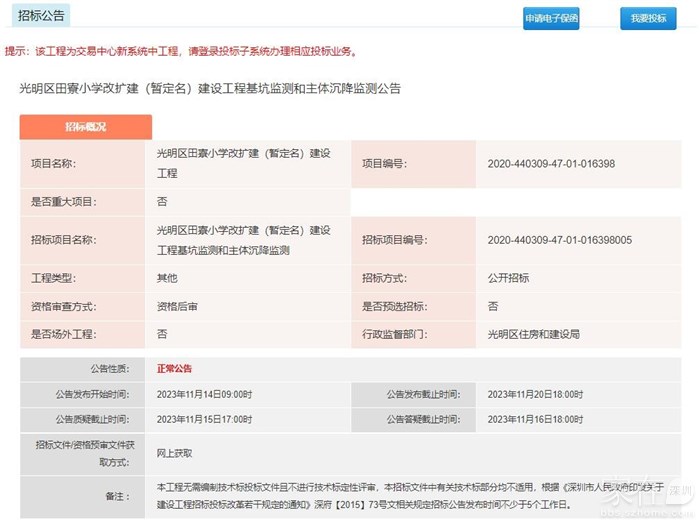Viewport: 700px width, 521px height.
Task: Open the 招标概况 section tab
Action: (85, 128)
